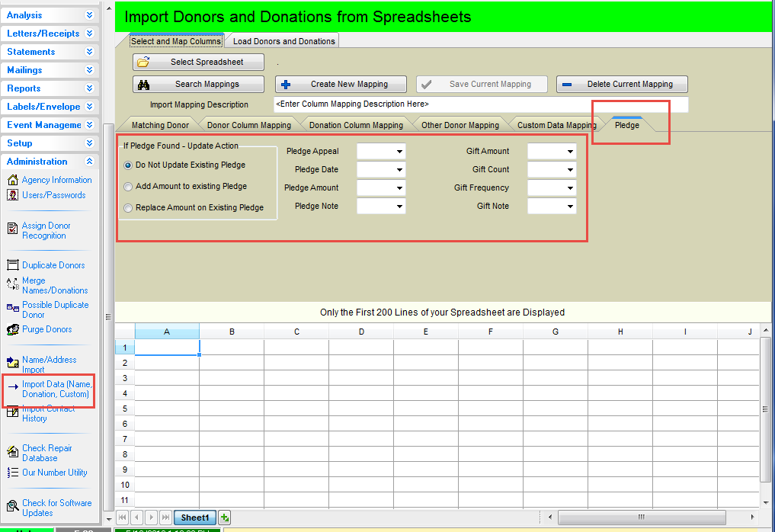Viewport: 775px width, 532px height.
Task: Open Load Donors and Donations tab
Action: pos(283,41)
